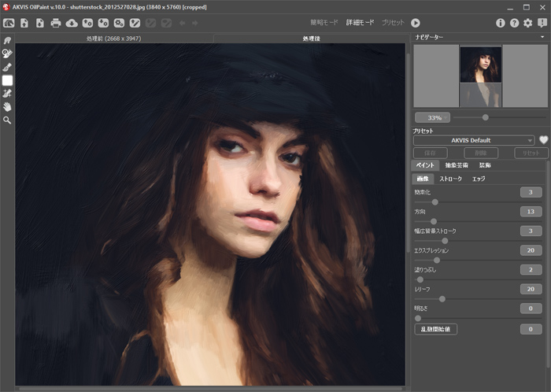Show the 処理前 (before) image tab
The image size is (551, 392).
114,38
